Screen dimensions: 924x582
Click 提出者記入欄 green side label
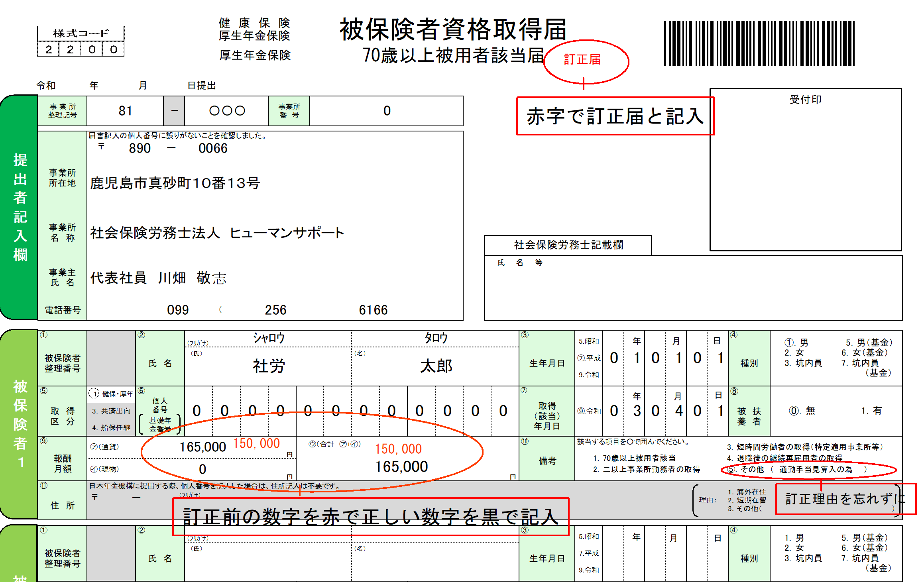[x=20, y=207]
